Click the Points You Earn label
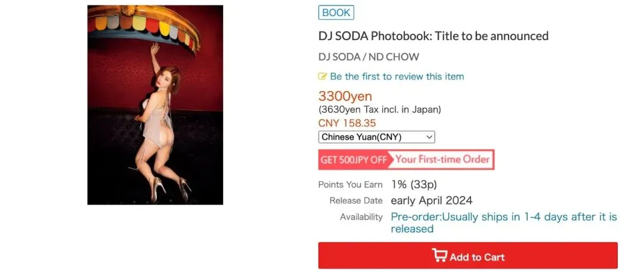Screen dimensions: 644x272 [x=351, y=185]
